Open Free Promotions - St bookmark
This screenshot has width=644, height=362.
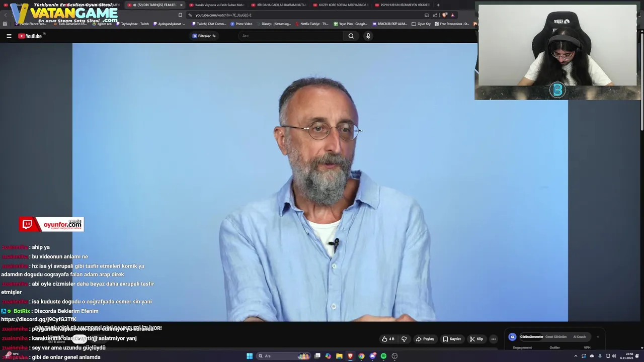(452, 24)
